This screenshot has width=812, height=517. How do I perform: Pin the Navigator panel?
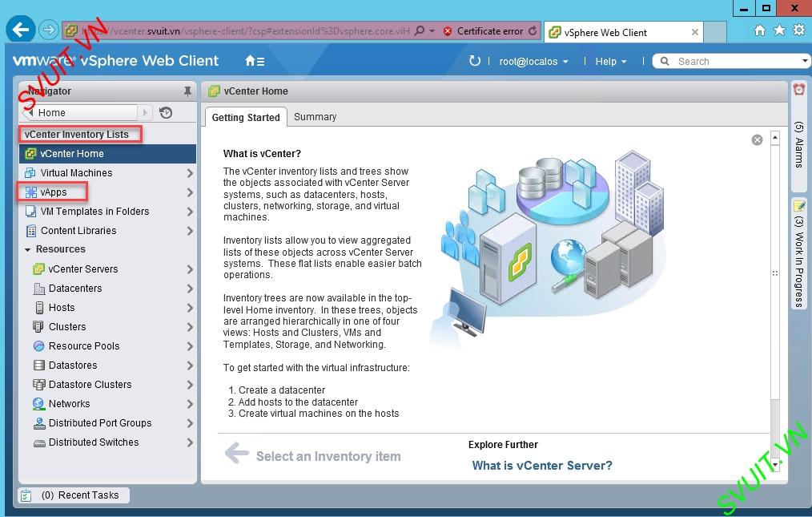[x=187, y=91]
